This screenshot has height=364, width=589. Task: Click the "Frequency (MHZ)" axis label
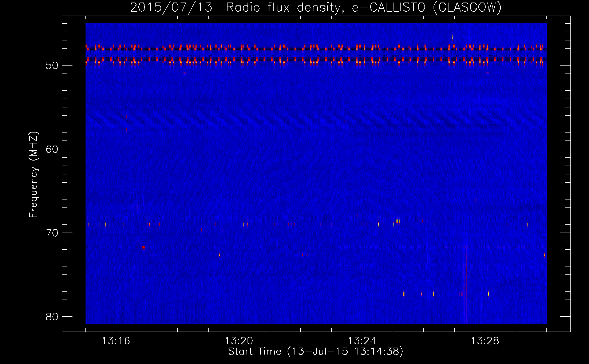[x=33, y=175]
